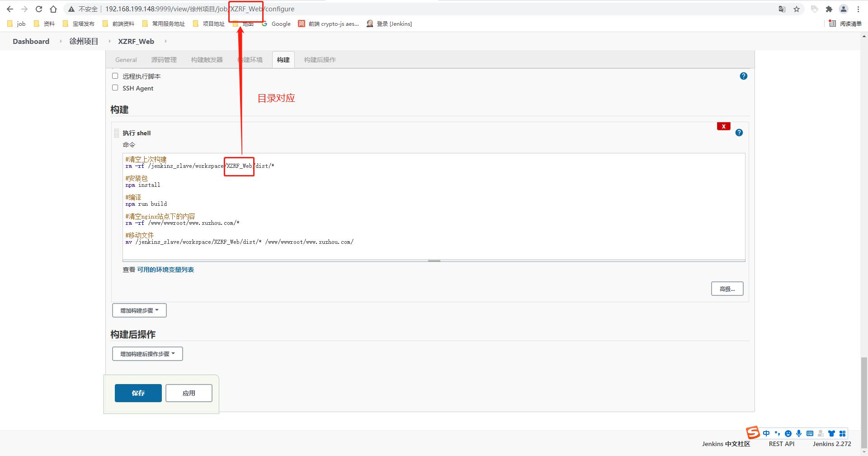Open the browser home page icon

pyautogui.click(x=53, y=9)
